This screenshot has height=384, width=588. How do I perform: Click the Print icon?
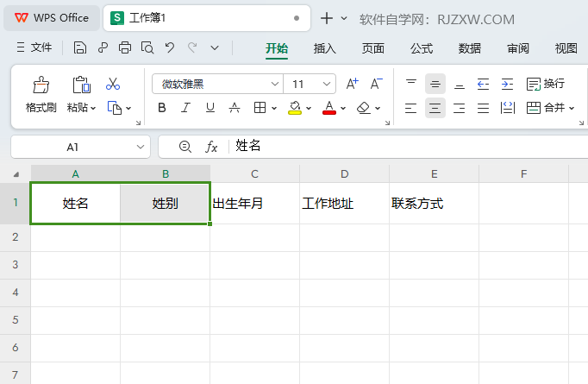125,48
